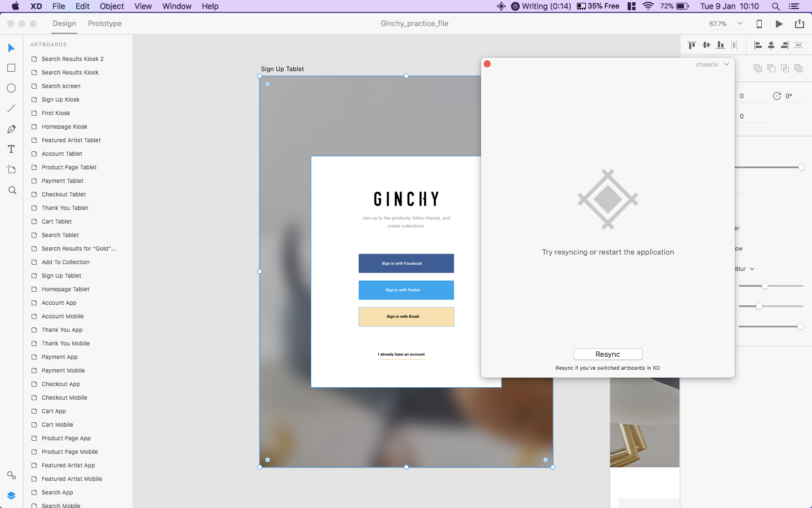Open the Help menu
Screen dimensions: 812x508
210,6
